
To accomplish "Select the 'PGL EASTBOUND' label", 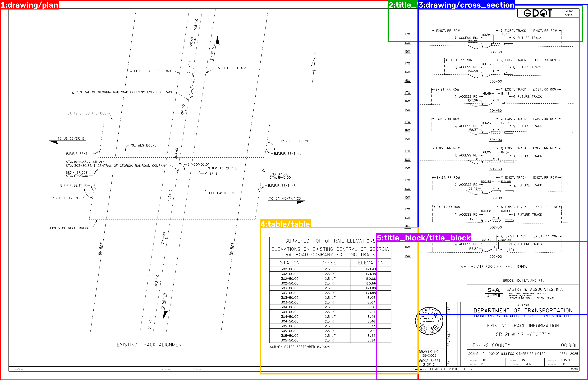I will tap(222, 193).
